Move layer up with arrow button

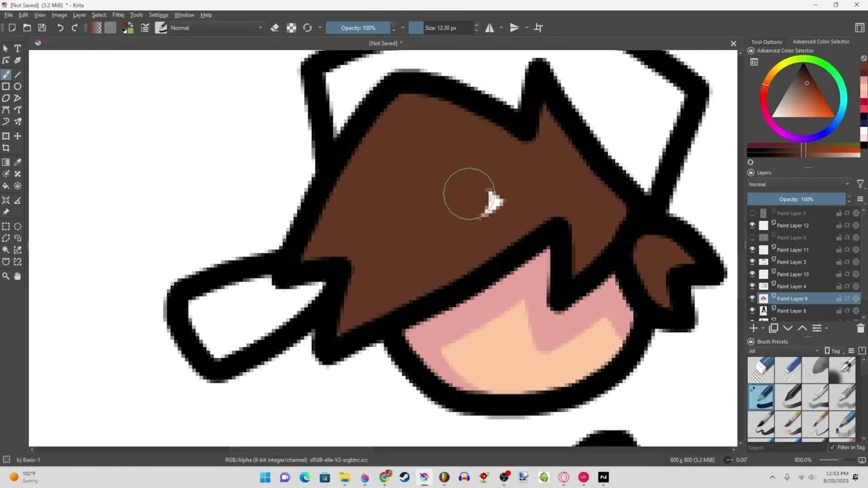click(x=802, y=328)
